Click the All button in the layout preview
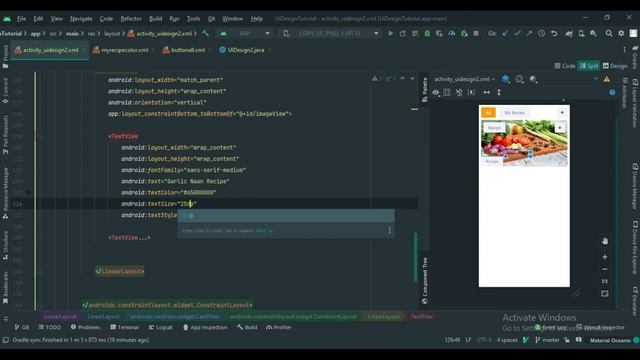640x360 pixels. [x=488, y=113]
